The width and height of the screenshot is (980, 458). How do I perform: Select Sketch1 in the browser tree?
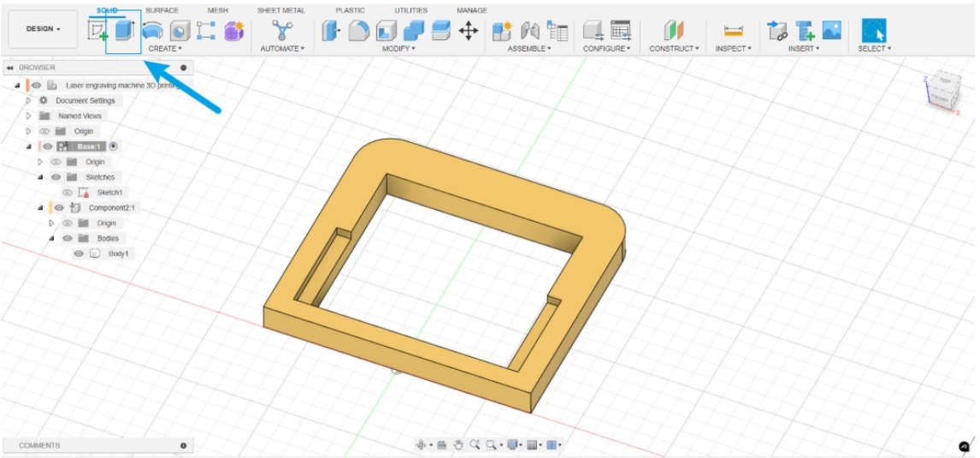pos(110,192)
